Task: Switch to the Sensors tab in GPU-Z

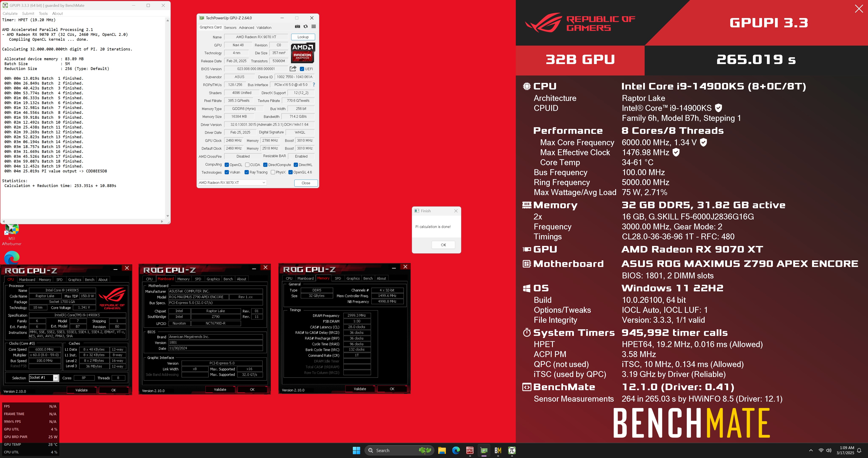Action: click(230, 28)
